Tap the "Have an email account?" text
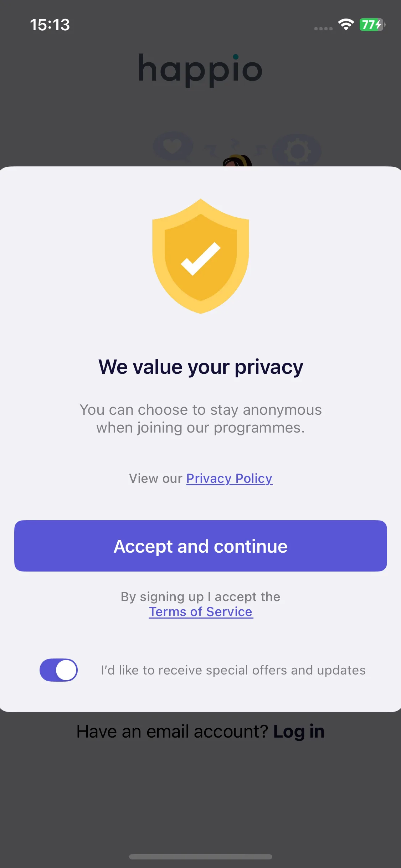 (x=172, y=732)
